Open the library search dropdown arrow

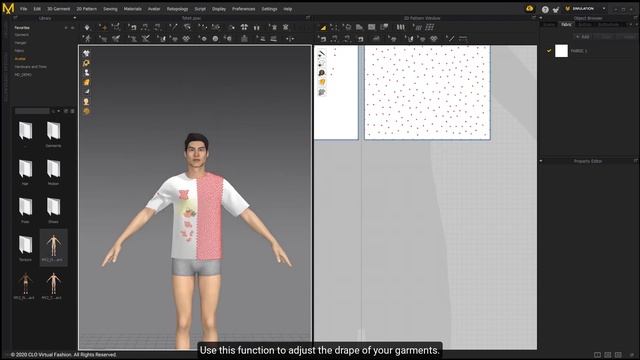pyautogui.click(x=59, y=111)
